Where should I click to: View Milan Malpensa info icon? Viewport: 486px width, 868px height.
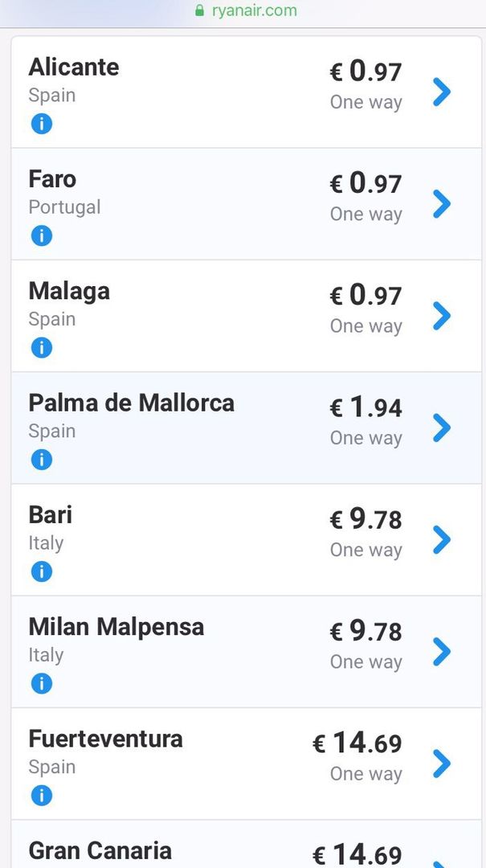coord(42,683)
